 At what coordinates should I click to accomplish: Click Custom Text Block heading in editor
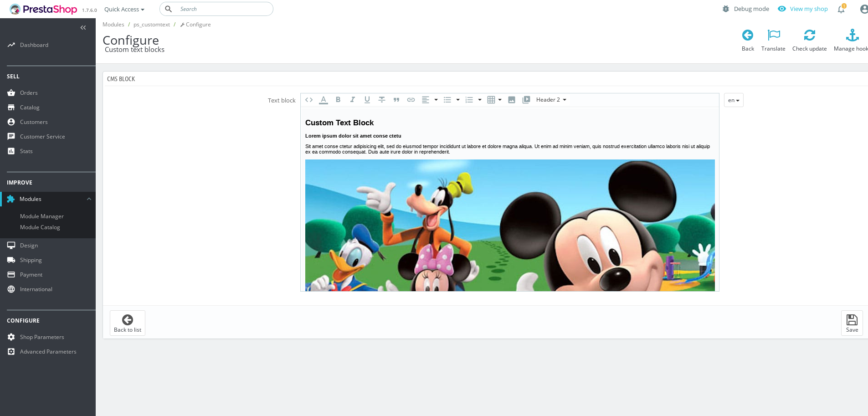[339, 123]
